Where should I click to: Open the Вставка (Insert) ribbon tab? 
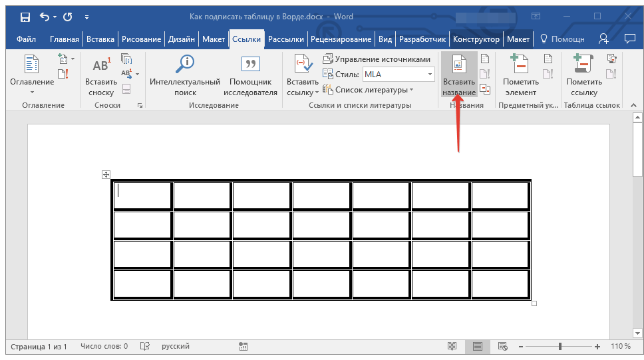pos(100,39)
